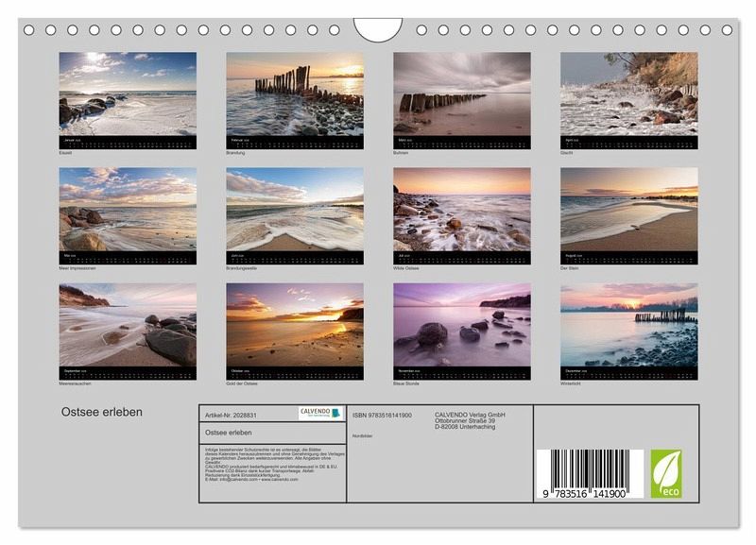
Task: Click the green eco leaf icon
Action: pos(665,473)
